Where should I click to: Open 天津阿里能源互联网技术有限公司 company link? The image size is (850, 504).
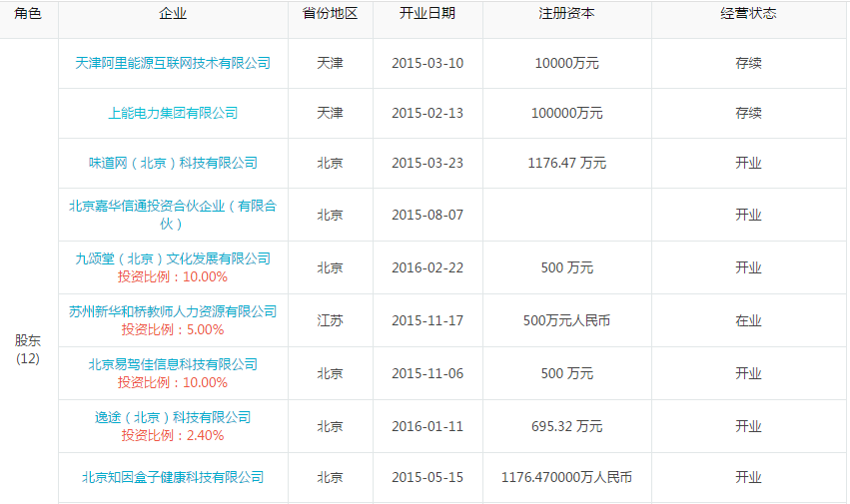point(173,63)
